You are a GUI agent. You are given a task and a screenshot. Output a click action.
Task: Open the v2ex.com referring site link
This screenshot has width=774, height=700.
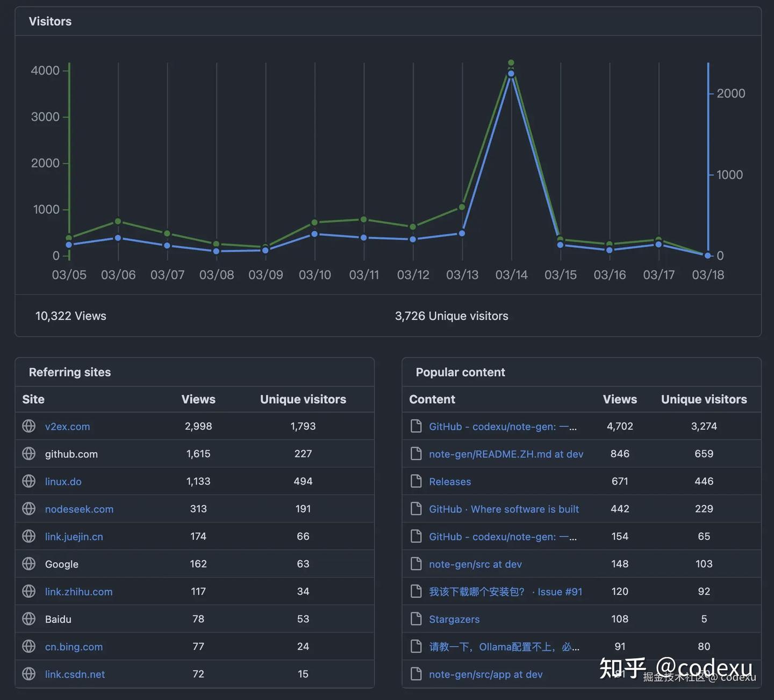coord(67,427)
